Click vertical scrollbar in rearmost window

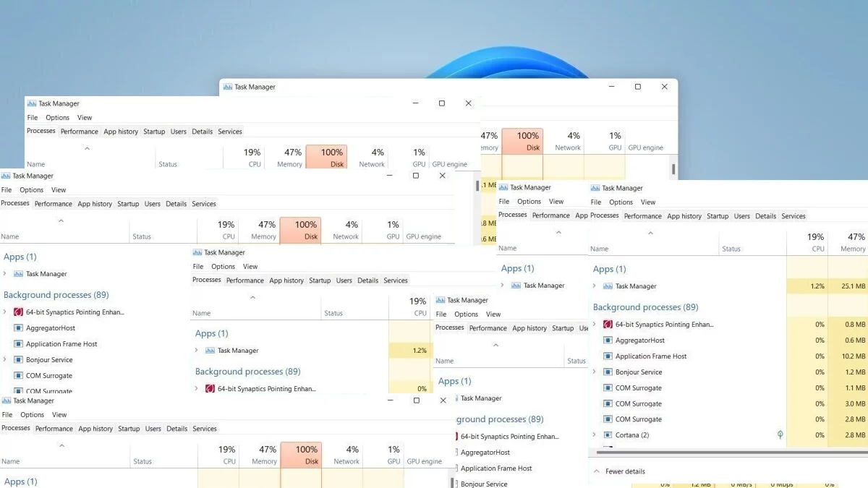(x=673, y=170)
